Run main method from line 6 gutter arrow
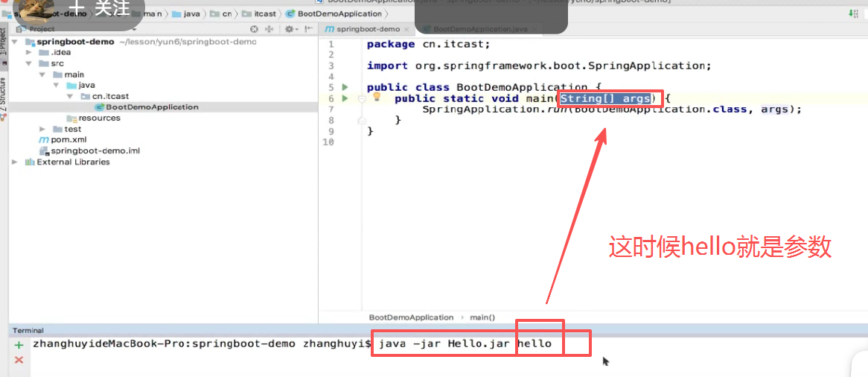This screenshot has width=868, height=377. coord(345,98)
